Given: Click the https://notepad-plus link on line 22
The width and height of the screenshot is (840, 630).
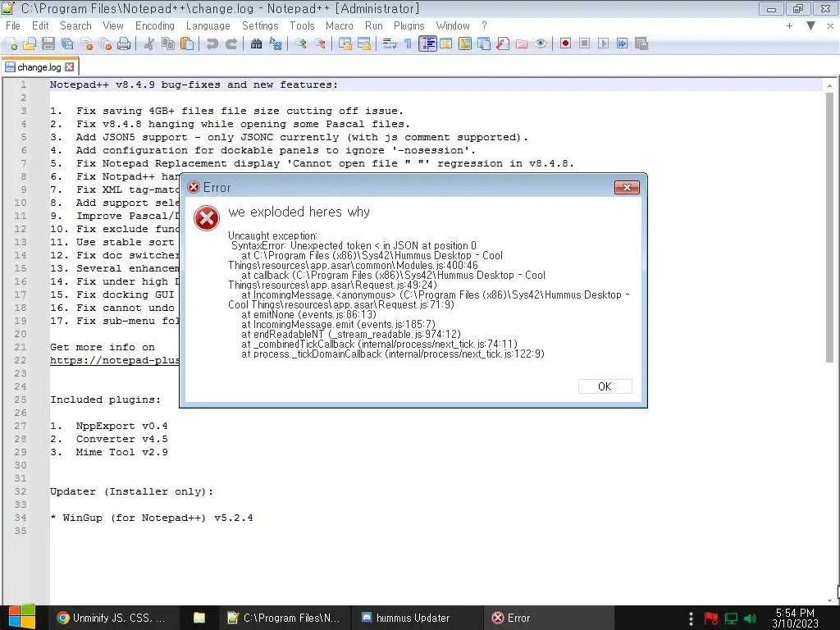Looking at the screenshot, I should click(x=115, y=360).
